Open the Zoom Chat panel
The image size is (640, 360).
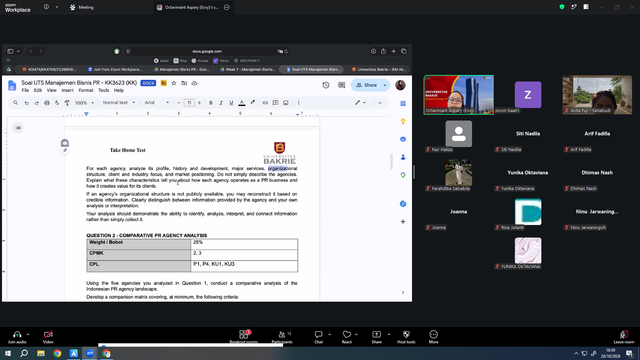pyautogui.click(x=318, y=334)
